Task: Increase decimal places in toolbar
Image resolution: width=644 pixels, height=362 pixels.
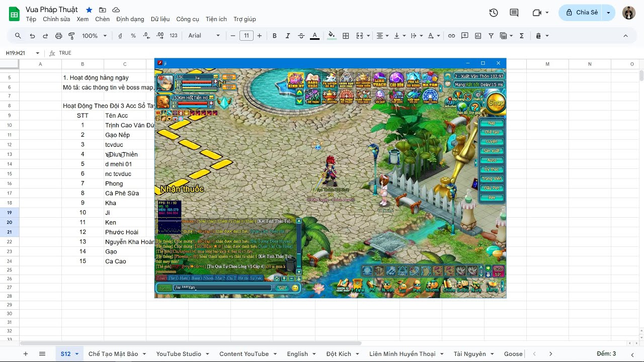Action: pos(160,36)
